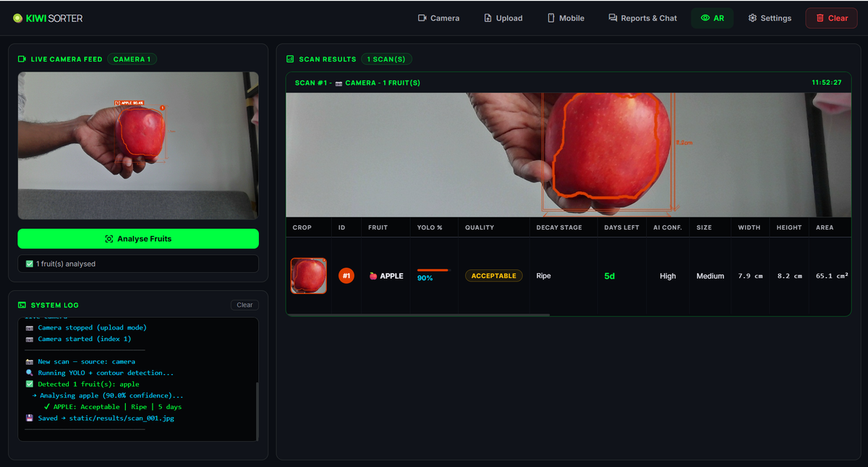Open the large scan result apple image
This screenshot has height=467, width=868.
pos(569,155)
